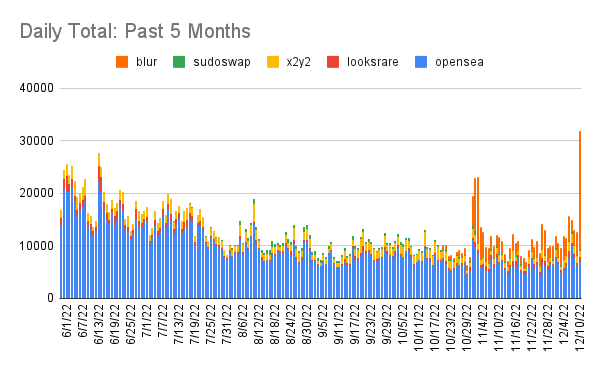Click the 6/1/22 date label
This screenshot has width=600, height=371.
[x=67, y=321]
